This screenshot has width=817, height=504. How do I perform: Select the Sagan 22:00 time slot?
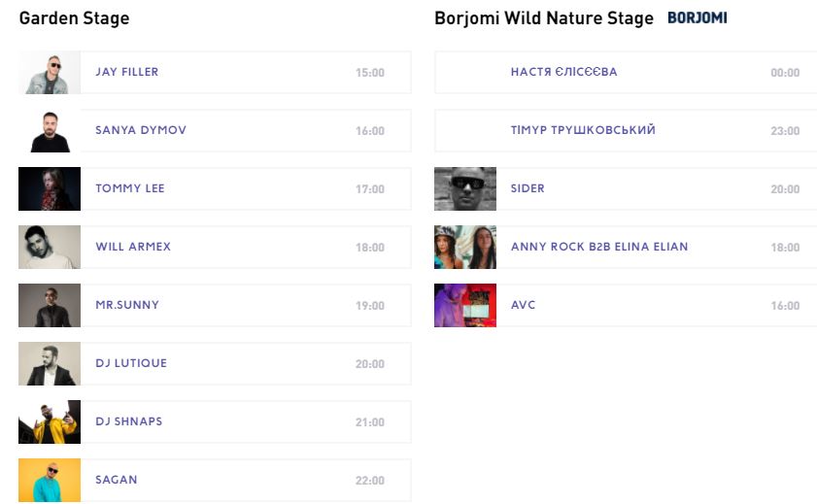[x=370, y=481]
